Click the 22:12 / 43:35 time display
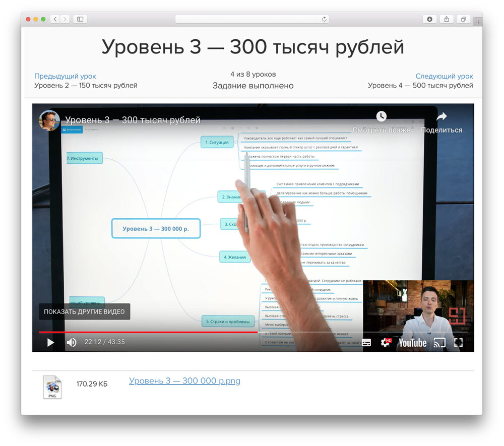 (104, 342)
